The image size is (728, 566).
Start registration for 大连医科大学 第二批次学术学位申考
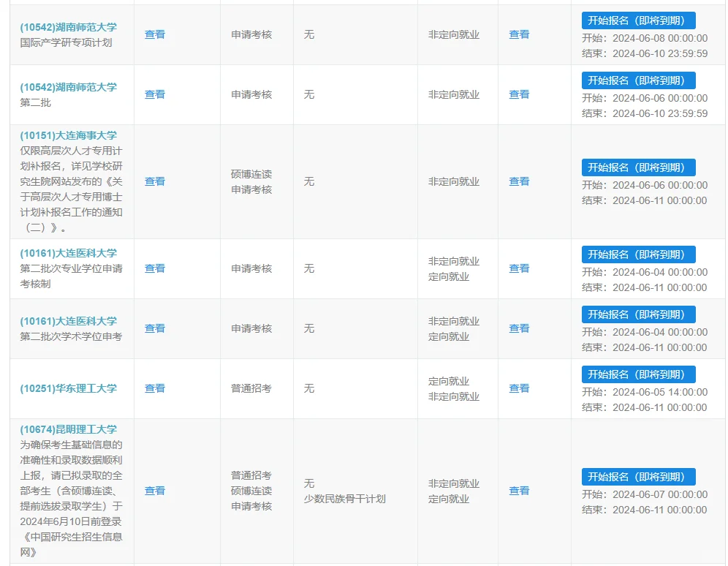(x=638, y=314)
